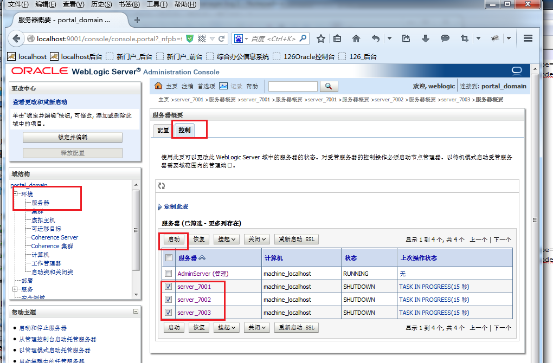The width and height of the screenshot is (553, 364).
Task: Go to Firefox home page icon
Action: pyautogui.click(x=356, y=39)
